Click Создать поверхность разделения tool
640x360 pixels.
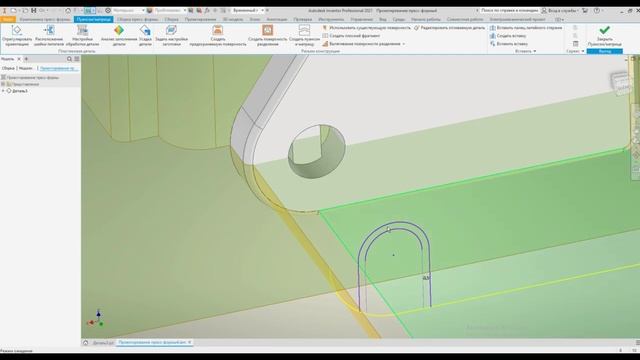click(x=268, y=35)
